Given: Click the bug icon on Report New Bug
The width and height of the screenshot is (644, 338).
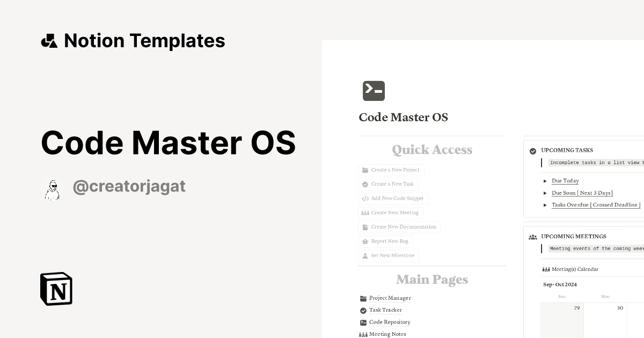Looking at the screenshot, I should pyautogui.click(x=365, y=241).
